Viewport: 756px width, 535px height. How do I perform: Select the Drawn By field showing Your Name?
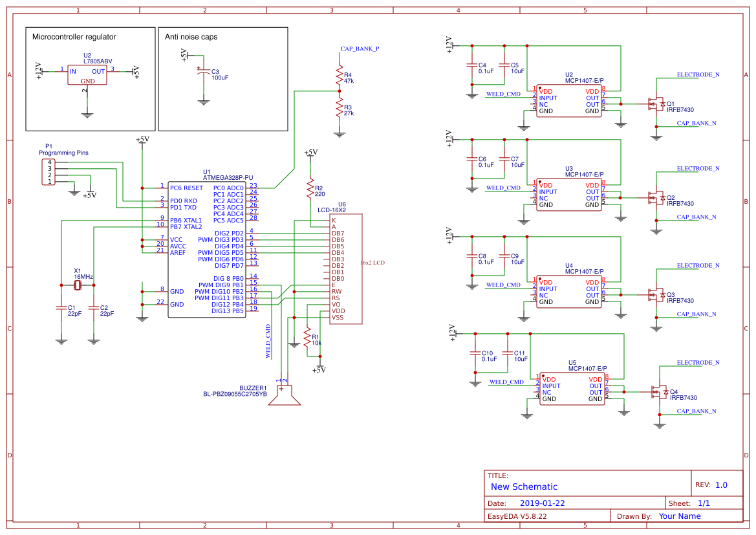coord(679,516)
